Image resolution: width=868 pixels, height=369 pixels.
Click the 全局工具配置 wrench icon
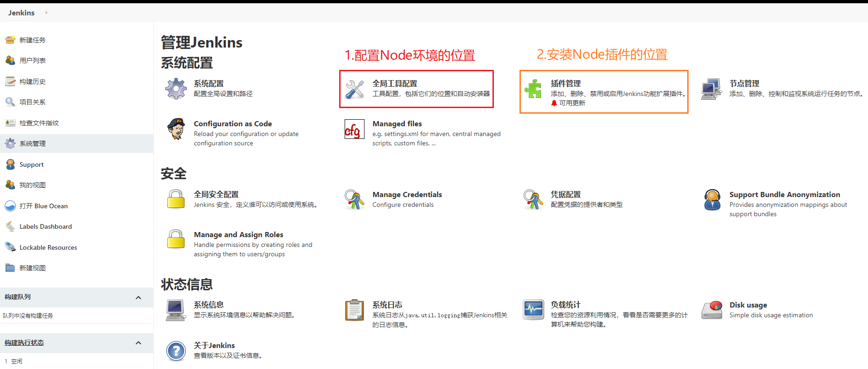pyautogui.click(x=355, y=89)
